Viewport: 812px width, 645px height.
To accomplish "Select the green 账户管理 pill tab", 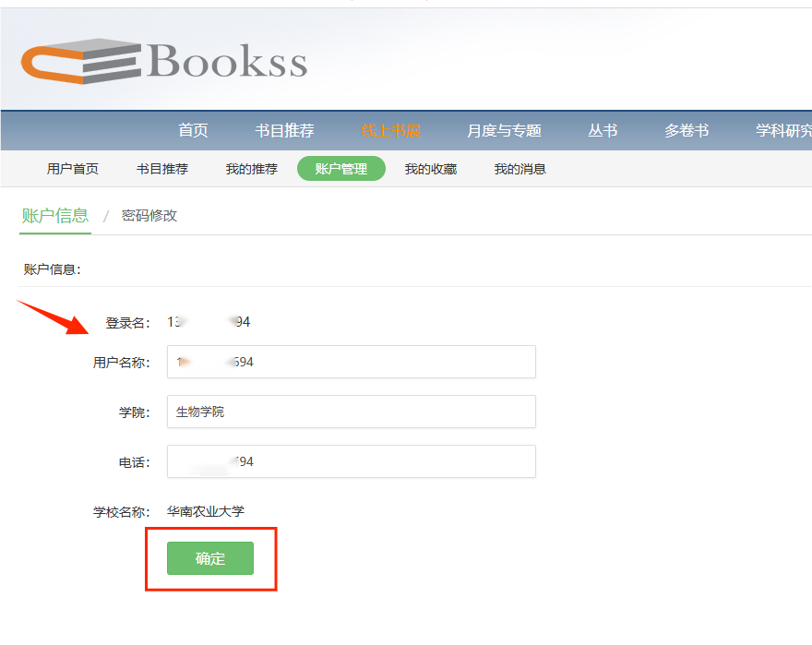I will 340,169.
